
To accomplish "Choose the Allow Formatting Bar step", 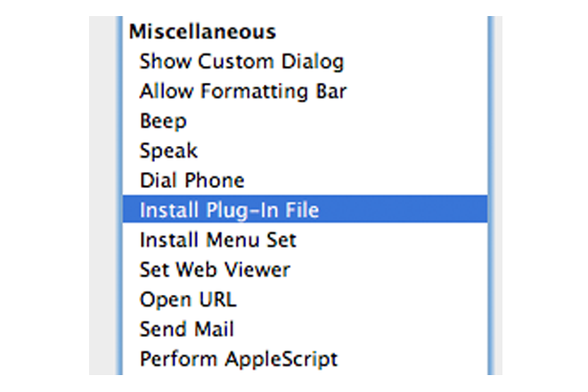I will (242, 91).
